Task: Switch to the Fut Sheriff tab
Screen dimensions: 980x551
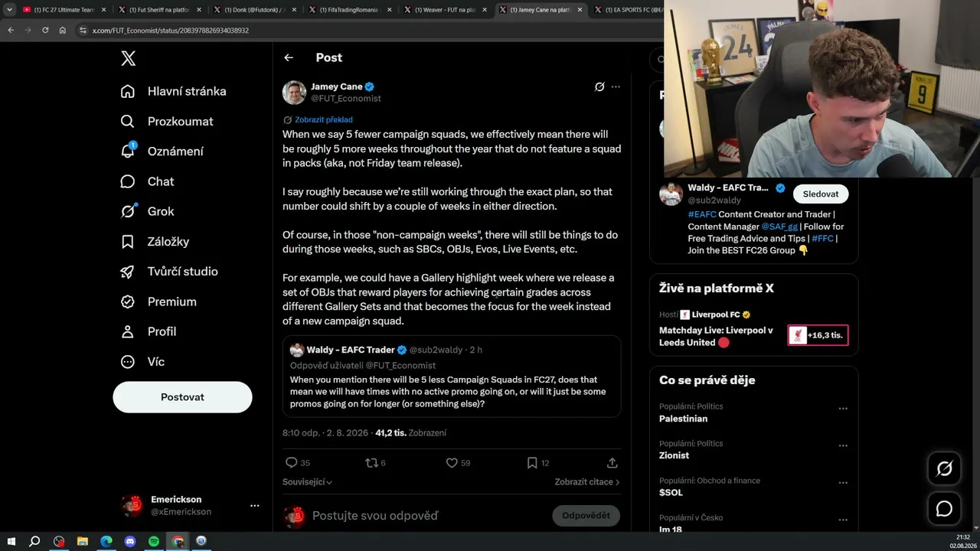Action: [x=160, y=10]
